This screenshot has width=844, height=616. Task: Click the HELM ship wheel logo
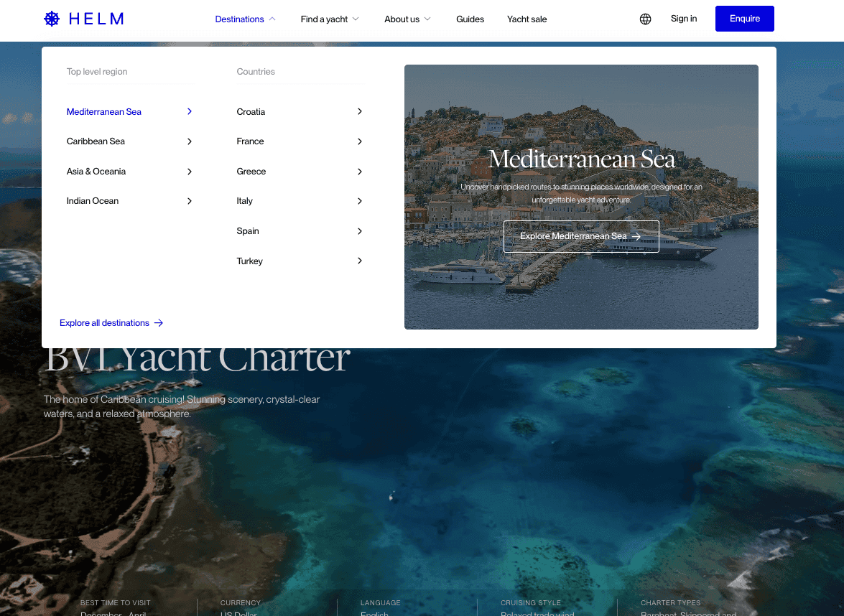pyautogui.click(x=52, y=19)
